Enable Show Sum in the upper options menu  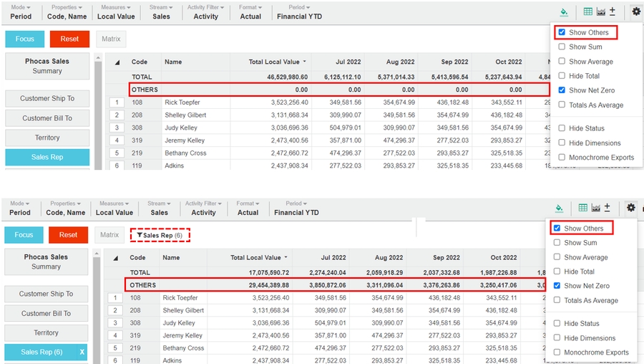562,47
